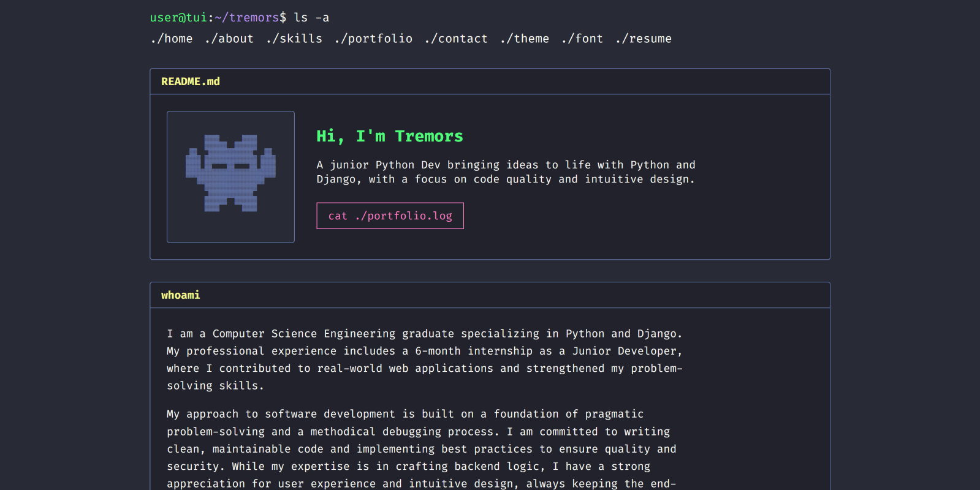Open the ./portfolio nav link
Image resolution: width=980 pixels, height=490 pixels.
373,39
